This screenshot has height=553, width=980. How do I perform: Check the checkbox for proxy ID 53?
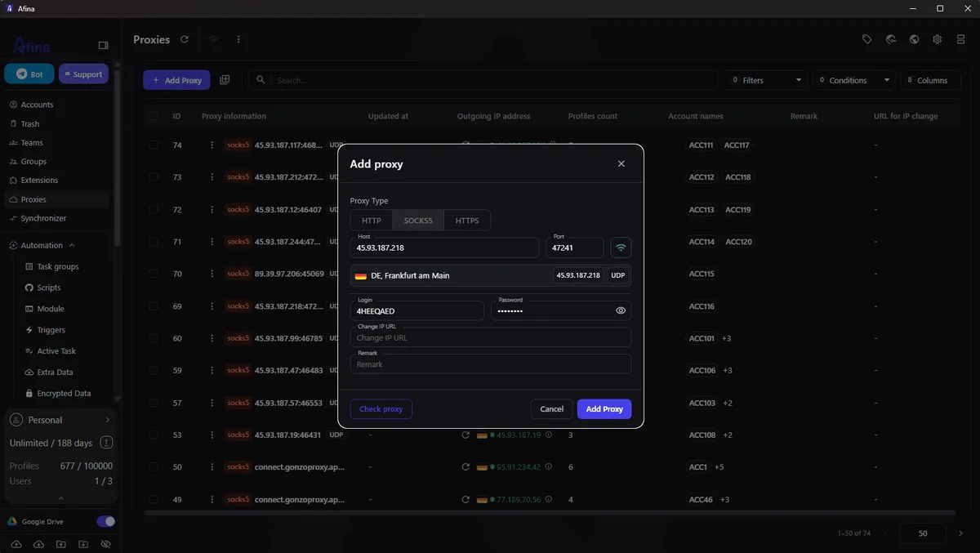tap(154, 435)
